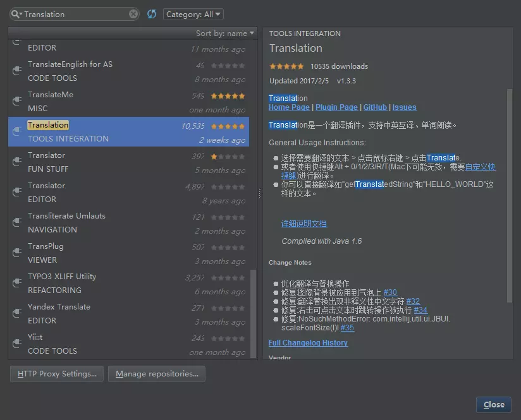This screenshot has width=521, height=420.
Task: Click HTTP Proxy Settings button
Action: (57, 374)
